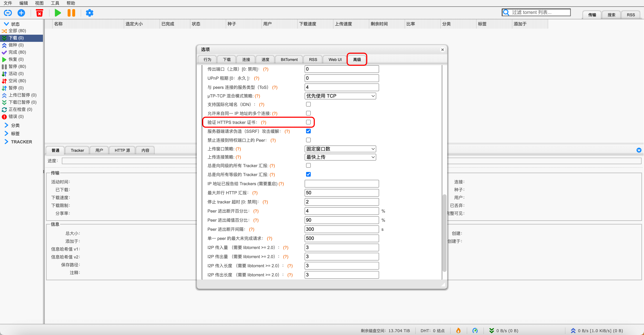Sort by 名称 column header

coord(88,24)
